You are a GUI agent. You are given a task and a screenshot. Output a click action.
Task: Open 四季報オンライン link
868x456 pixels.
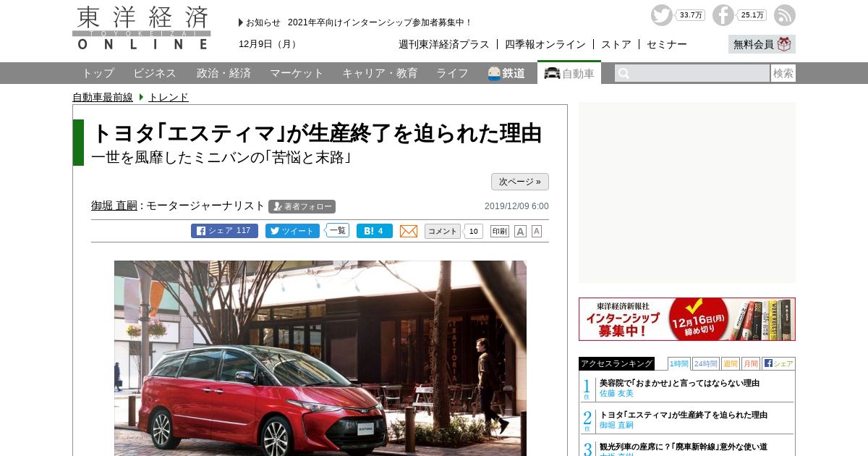coord(545,44)
